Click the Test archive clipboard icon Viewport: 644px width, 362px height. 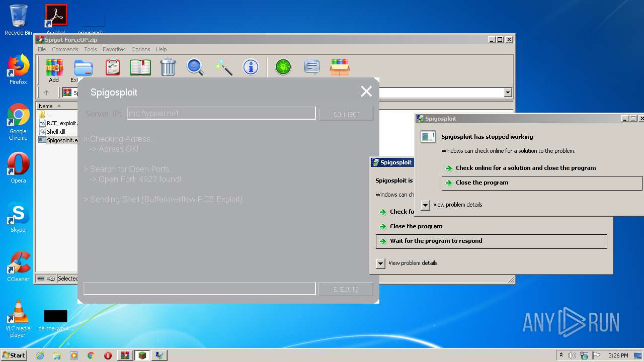coord(112,67)
